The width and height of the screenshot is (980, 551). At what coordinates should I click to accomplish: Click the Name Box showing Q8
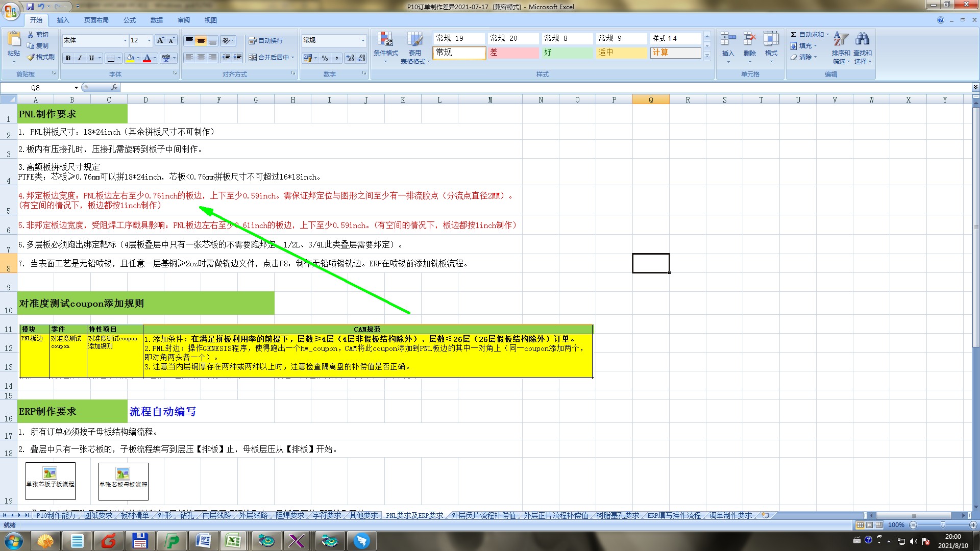tap(36, 88)
